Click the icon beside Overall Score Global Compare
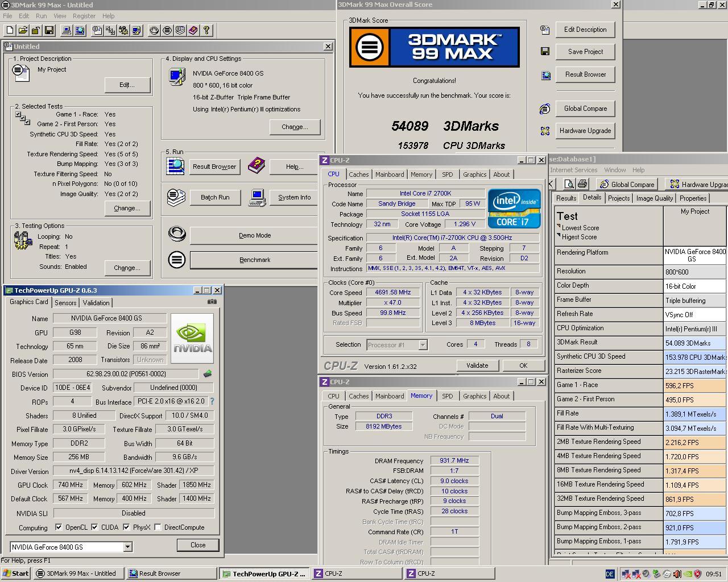This screenshot has height=582, width=728. click(545, 109)
